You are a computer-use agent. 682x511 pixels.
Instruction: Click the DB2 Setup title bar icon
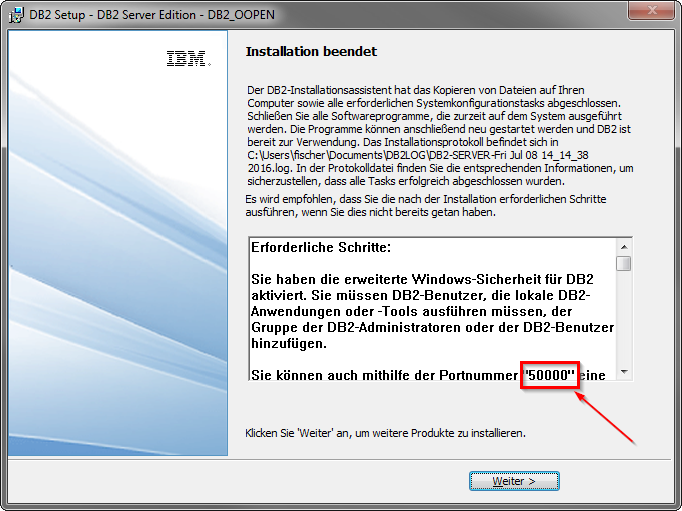pos(17,15)
